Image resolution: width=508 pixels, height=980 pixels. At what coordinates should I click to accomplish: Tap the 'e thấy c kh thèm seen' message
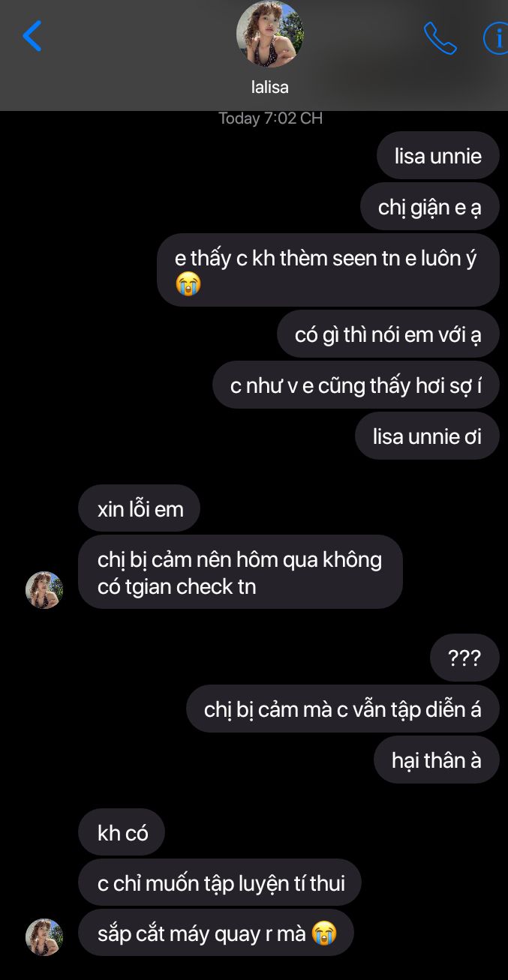pyautogui.click(x=328, y=270)
